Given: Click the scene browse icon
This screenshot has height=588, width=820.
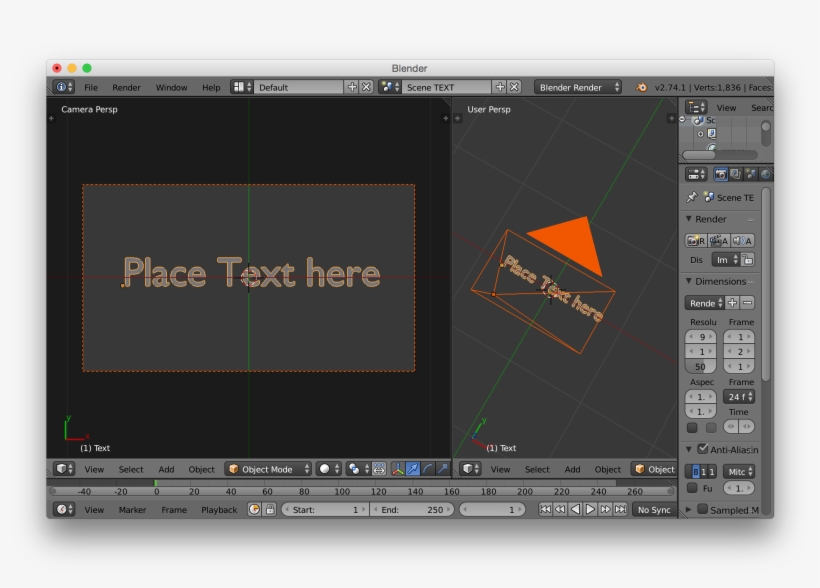Looking at the screenshot, I should pos(390,87).
